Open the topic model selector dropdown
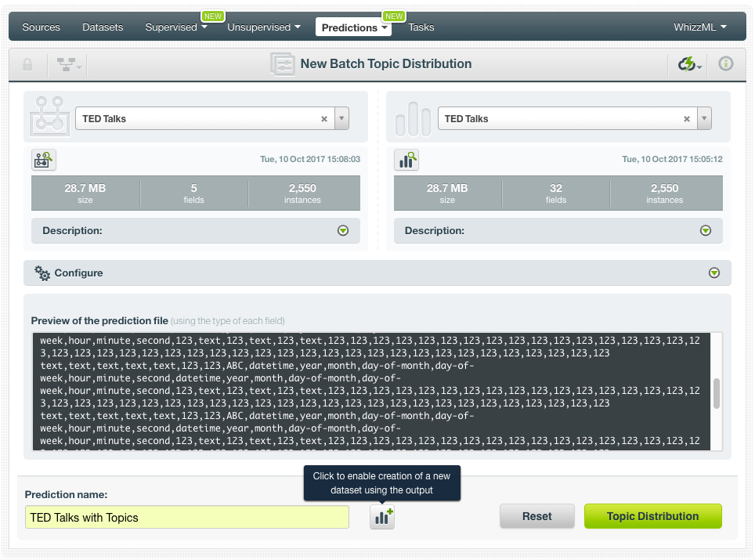This screenshot has width=755, height=560. 341,119
